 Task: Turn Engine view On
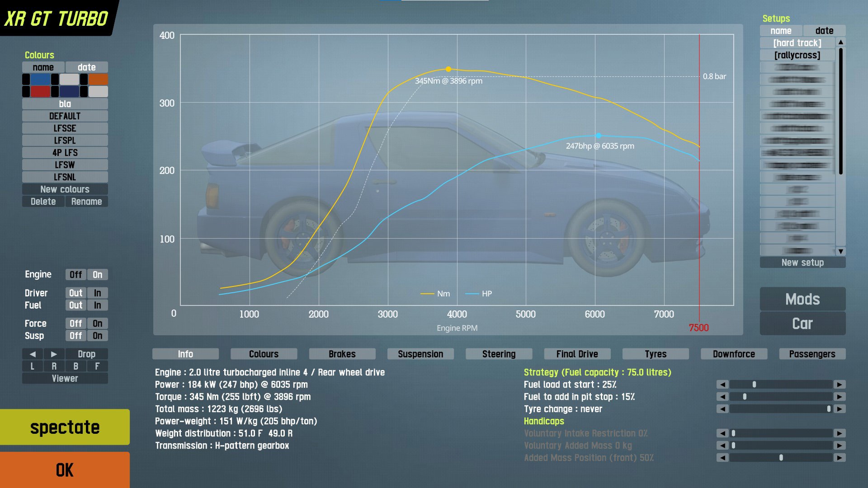click(97, 275)
